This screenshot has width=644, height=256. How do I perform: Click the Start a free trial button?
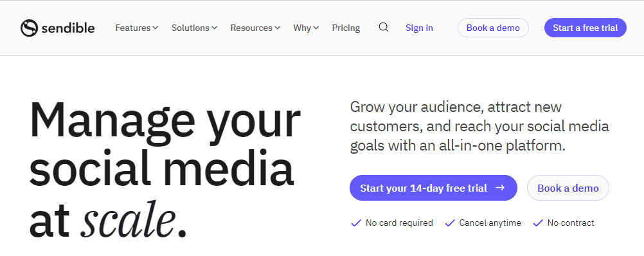coord(586,28)
